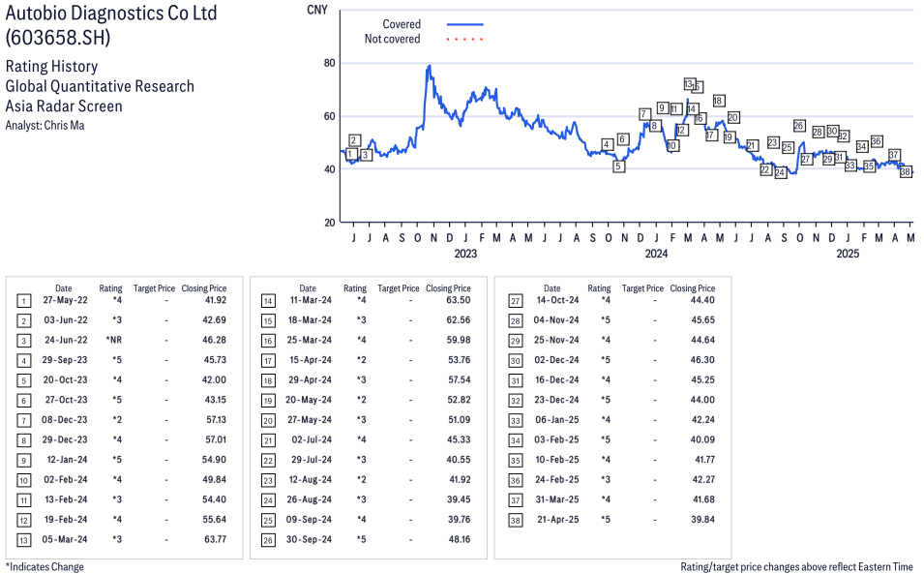Click the rating *5 in the 21-Apr-25 row
This screenshot has height=574, width=924.
click(x=606, y=520)
